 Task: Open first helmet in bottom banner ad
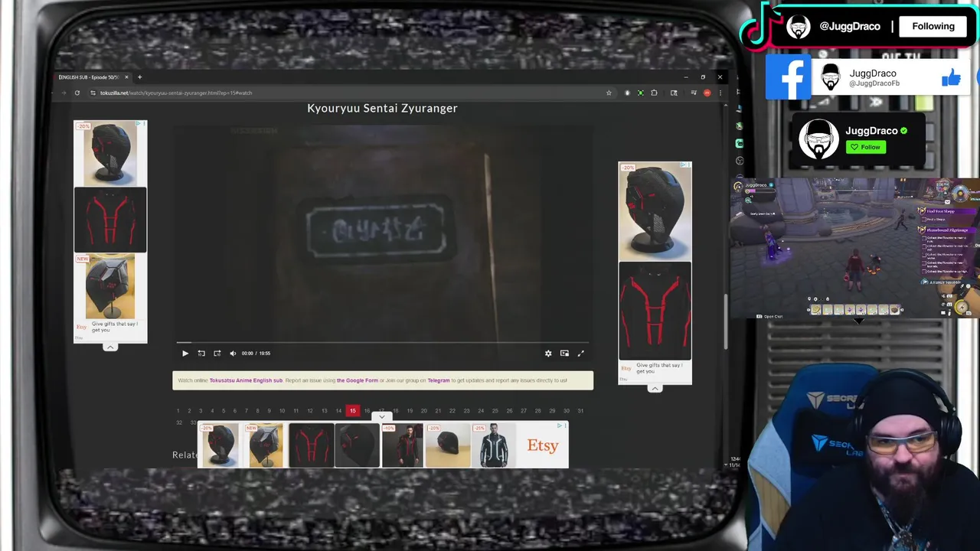(x=220, y=445)
